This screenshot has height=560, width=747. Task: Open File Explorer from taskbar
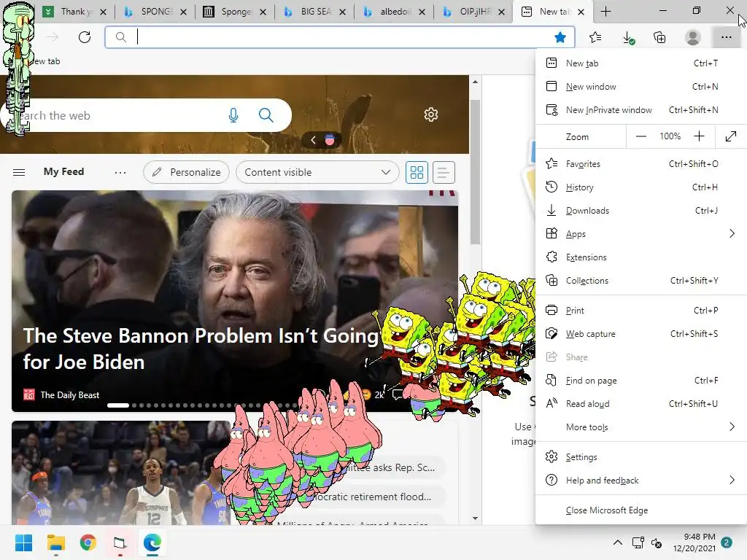coord(55,542)
